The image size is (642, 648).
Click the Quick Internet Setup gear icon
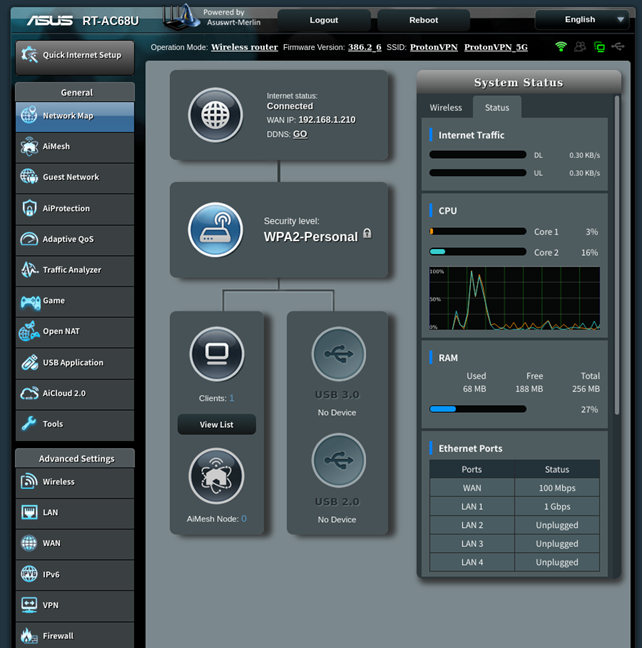(29, 55)
